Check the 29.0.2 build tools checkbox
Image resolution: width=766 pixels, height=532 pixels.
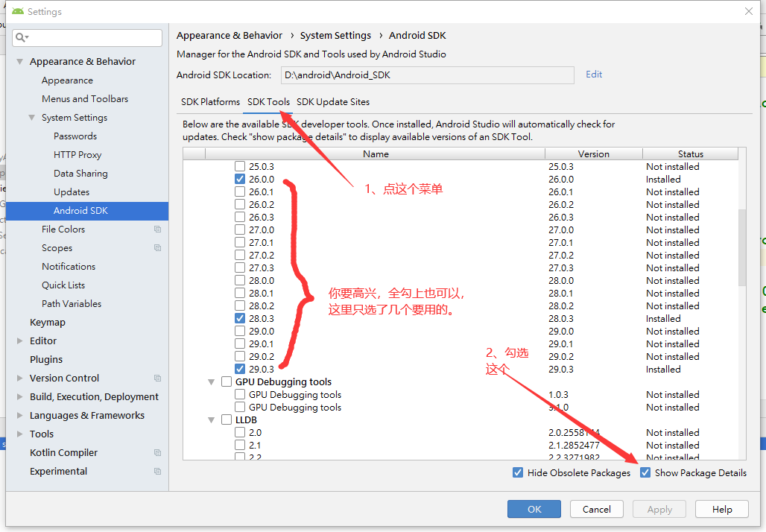pyautogui.click(x=240, y=357)
